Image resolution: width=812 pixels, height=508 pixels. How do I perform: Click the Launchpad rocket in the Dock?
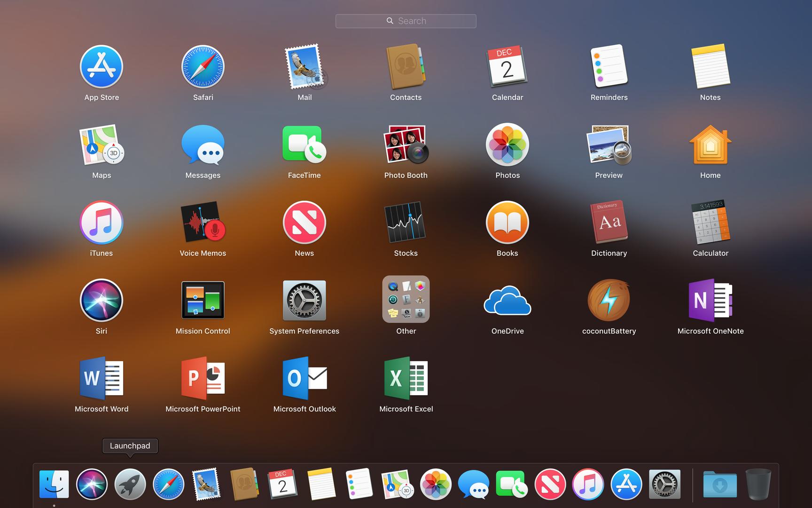point(130,484)
